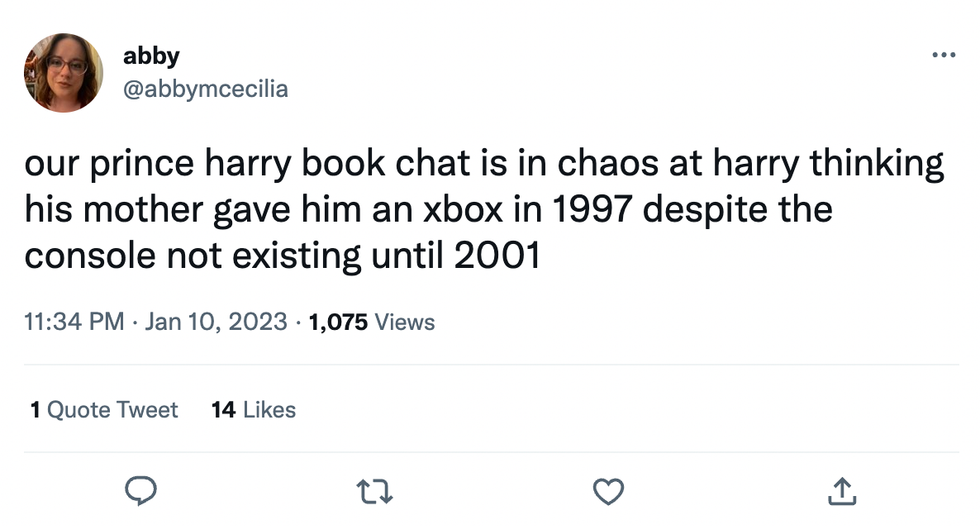Open the 1 Quote Tweet list
Image resolution: width=980 pixels, height=526 pixels.
coord(105,409)
